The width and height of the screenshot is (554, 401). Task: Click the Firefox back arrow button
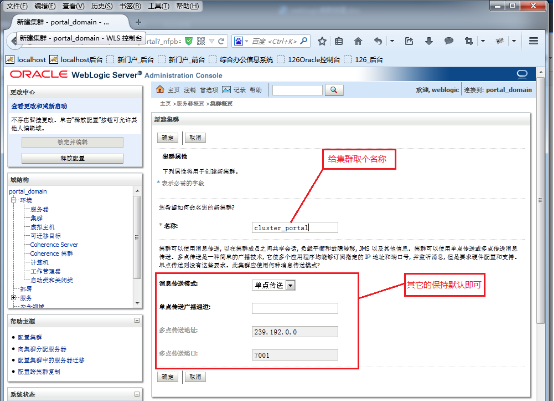[x=13, y=41]
